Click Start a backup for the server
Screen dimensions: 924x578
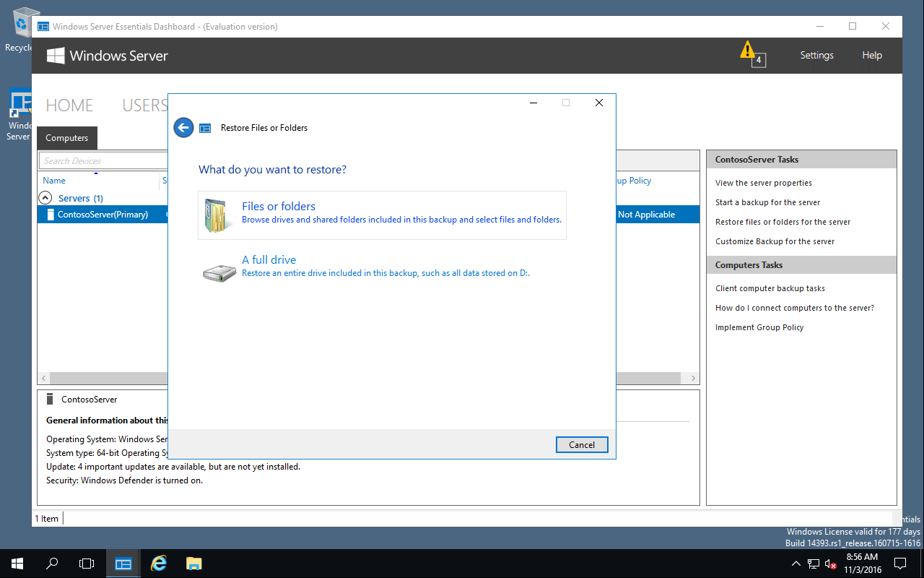pyautogui.click(x=767, y=202)
